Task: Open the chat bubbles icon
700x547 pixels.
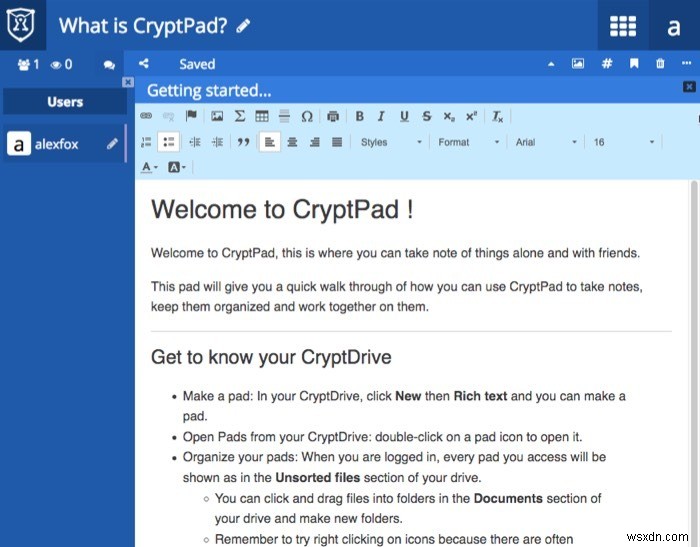Action: point(109,65)
